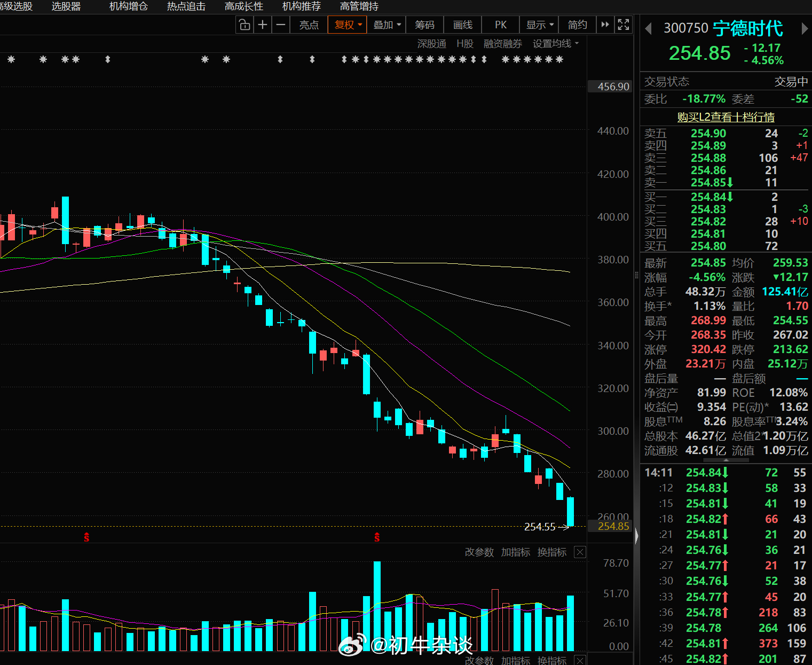
Task: Click 加指标 on the volume indicator panel
Action: (516, 552)
